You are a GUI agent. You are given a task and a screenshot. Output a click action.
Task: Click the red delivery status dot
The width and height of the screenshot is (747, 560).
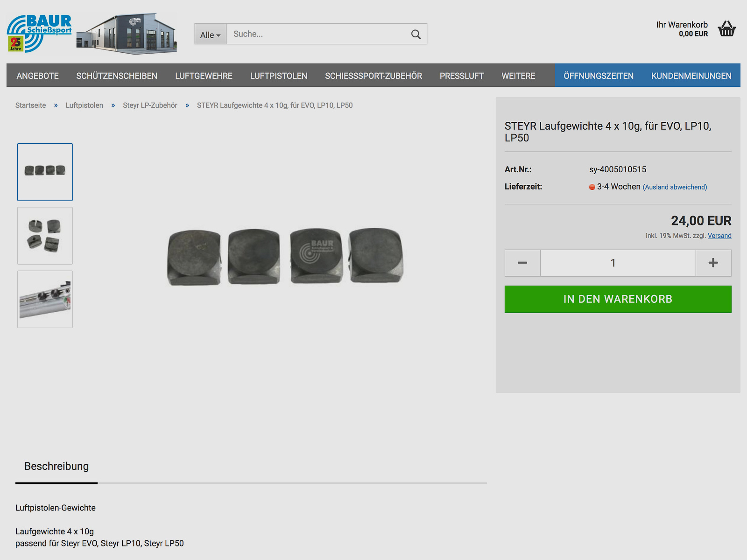(592, 187)
